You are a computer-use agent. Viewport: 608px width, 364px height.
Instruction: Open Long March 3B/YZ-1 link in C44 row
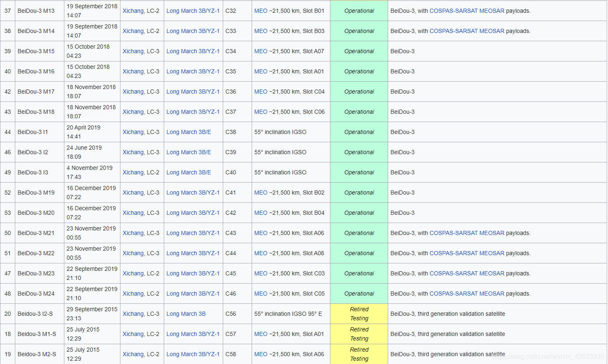click(x=193, y=253)
